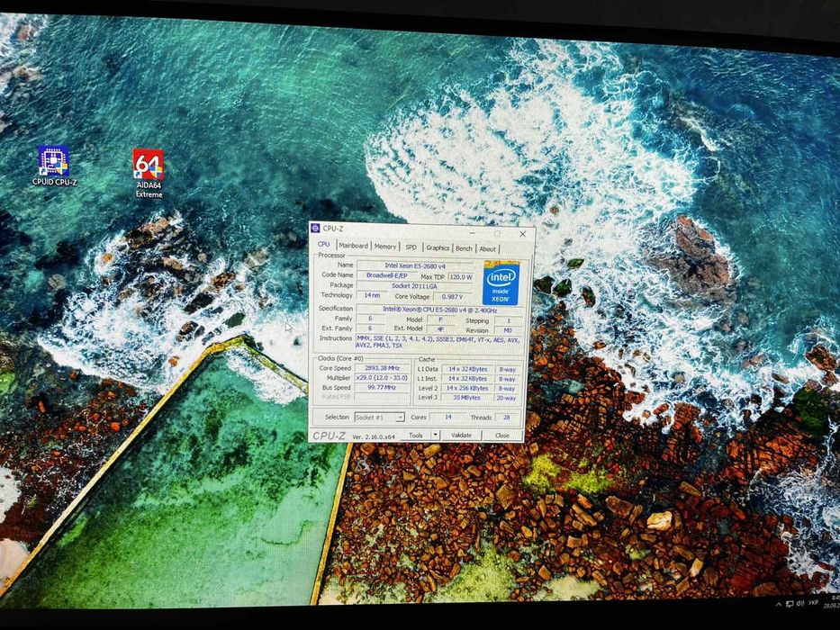Click the specification string ending 2.40GHz

tap(439, 310)
